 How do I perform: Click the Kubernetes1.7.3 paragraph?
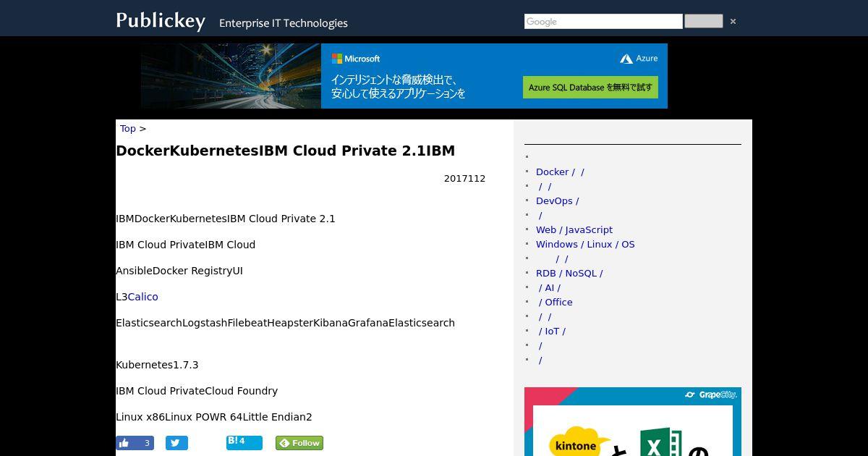point(157,365)
